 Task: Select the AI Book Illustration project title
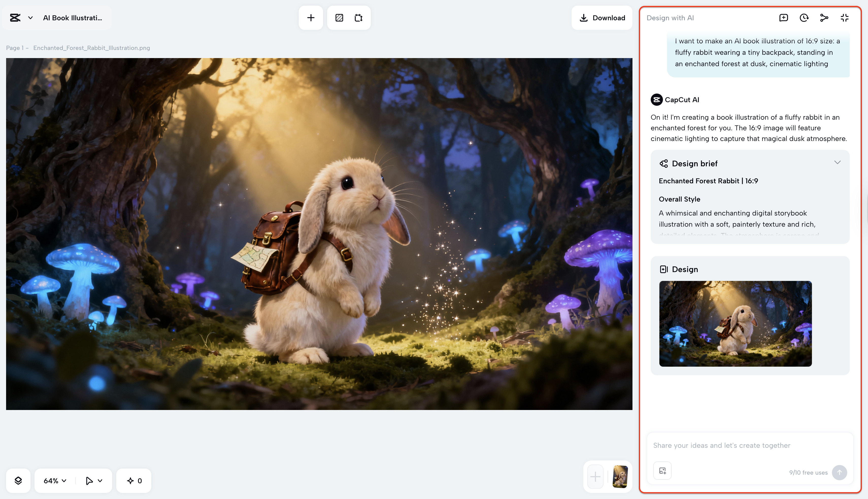[73, 17]
